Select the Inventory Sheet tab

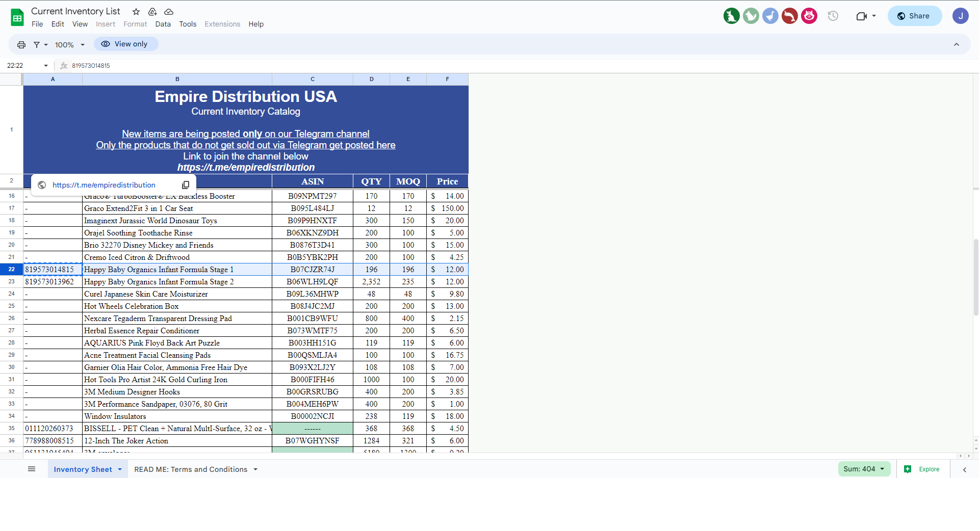[x=88, y=469]
